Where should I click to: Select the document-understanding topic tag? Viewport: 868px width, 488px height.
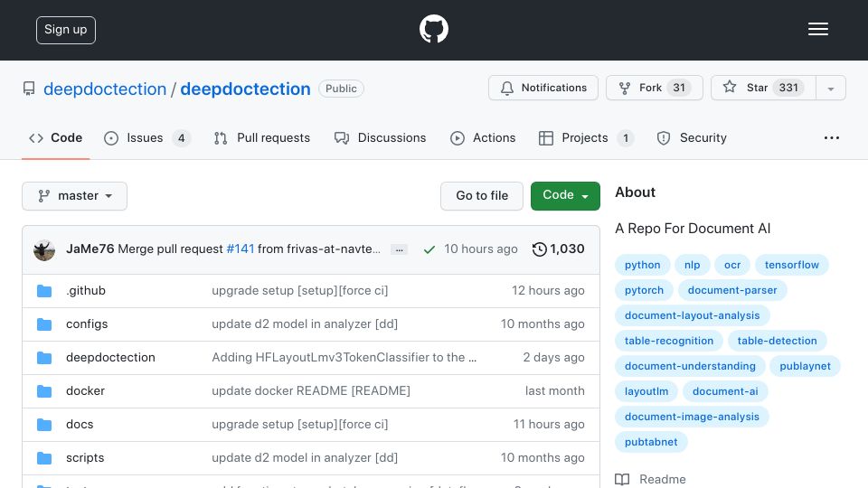[690, 366]
